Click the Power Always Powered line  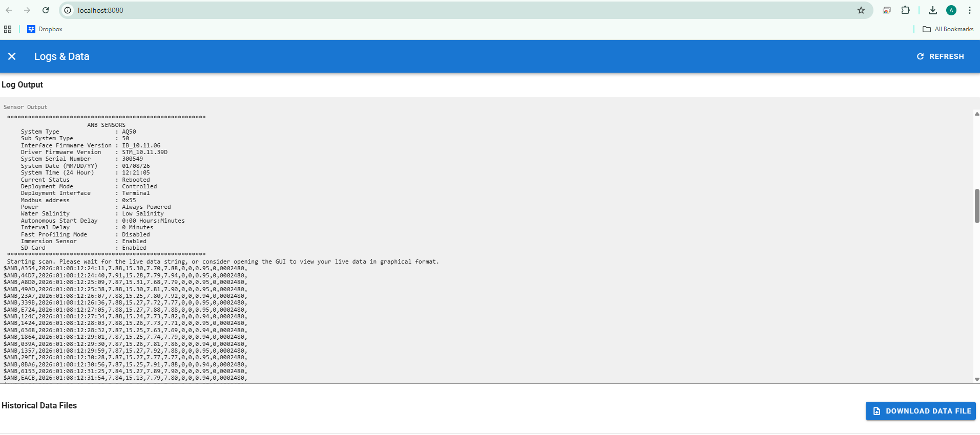point(96,207)
